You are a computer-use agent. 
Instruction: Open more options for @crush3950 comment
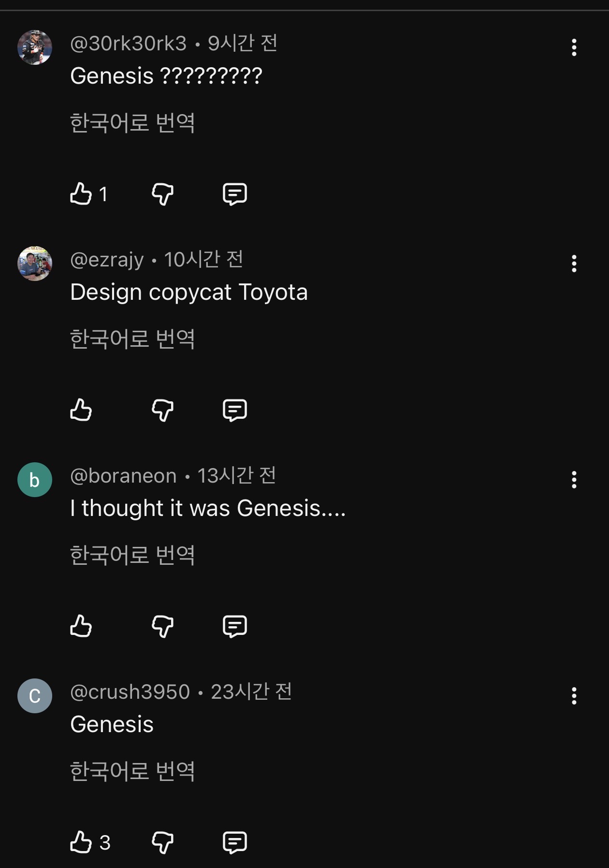click(x=574, y=696)
